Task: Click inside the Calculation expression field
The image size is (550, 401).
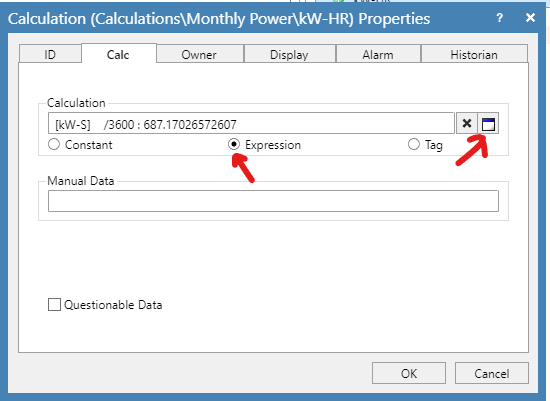Action: coord(251,123)
